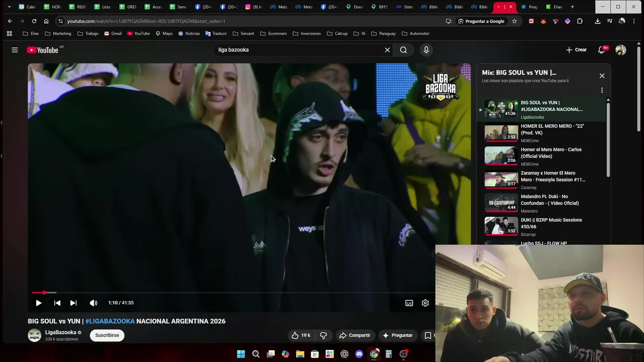Open the YouTube notifications bell
Viewport: 644px width, 362px height.
coord(602,50)
